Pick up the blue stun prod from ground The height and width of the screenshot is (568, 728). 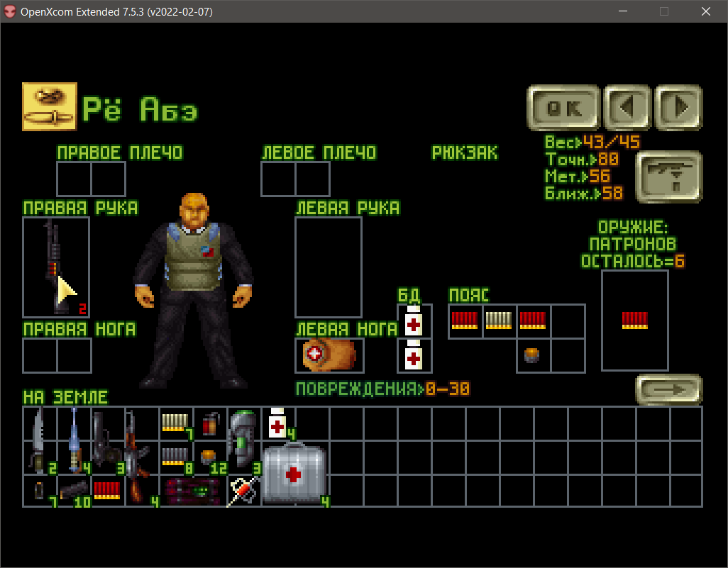pyautogui.click(x=75, y=440)
